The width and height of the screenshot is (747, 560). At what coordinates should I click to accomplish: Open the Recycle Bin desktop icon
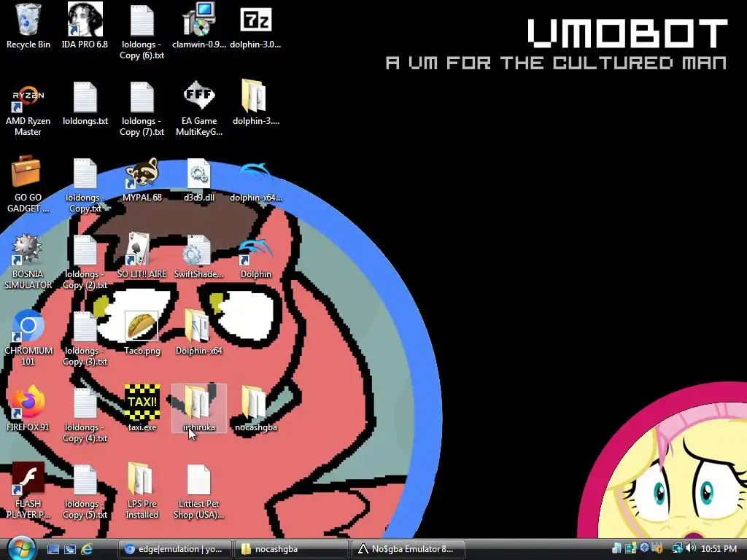[28, 26]
